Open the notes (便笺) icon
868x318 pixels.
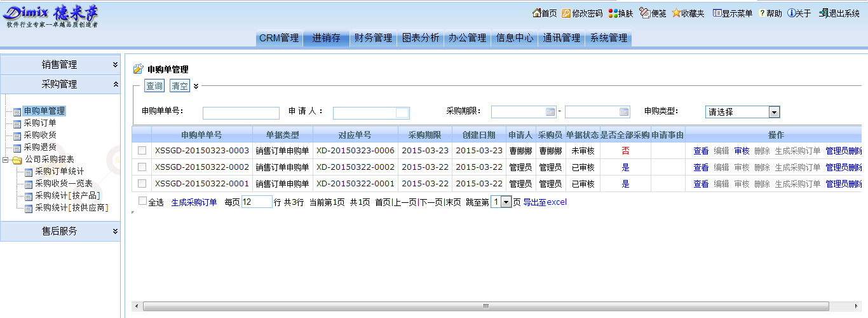pyautogui.click(x=644, y=13)
